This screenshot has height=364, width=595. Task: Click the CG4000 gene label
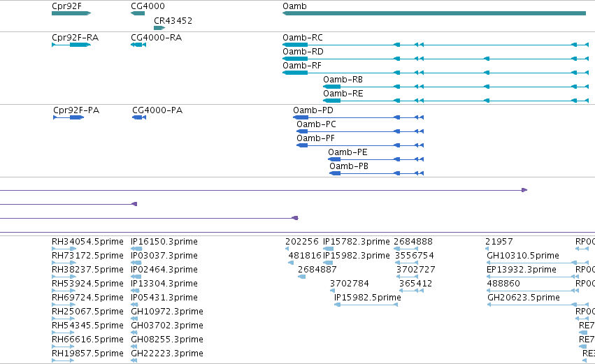click(148, 6)
